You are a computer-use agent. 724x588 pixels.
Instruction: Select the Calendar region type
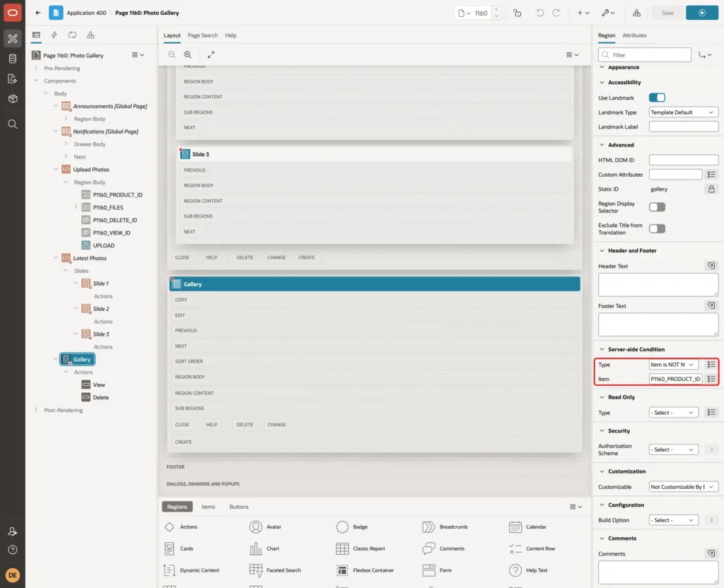tap(527, 527)
